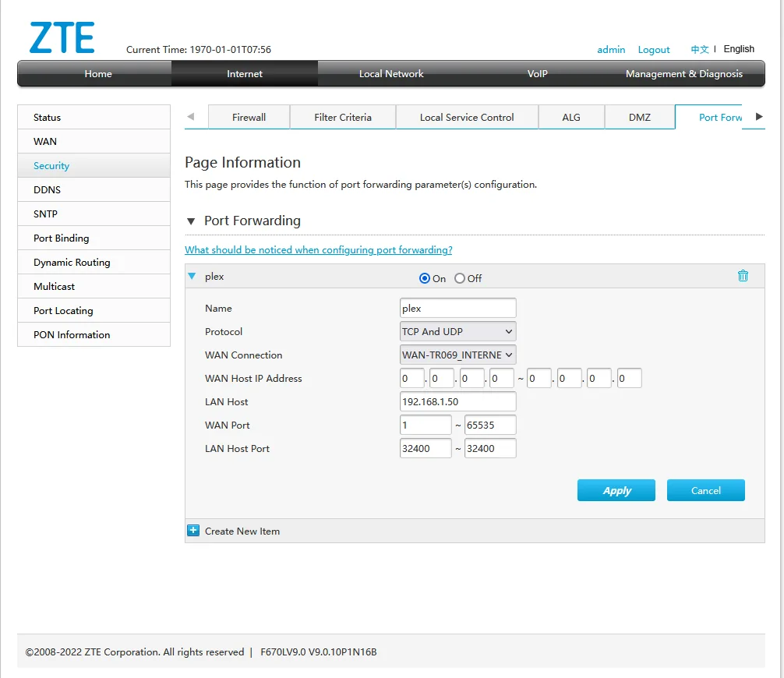
Task: Collapse the Port Forwarding section
Action: click(191, 221)
